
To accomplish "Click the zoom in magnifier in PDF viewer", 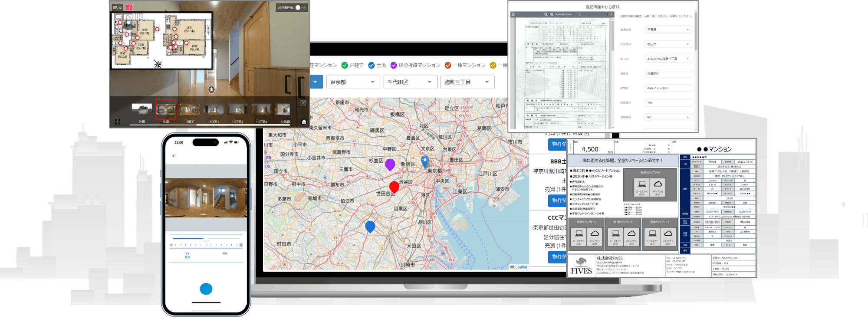I will (552, 14).
